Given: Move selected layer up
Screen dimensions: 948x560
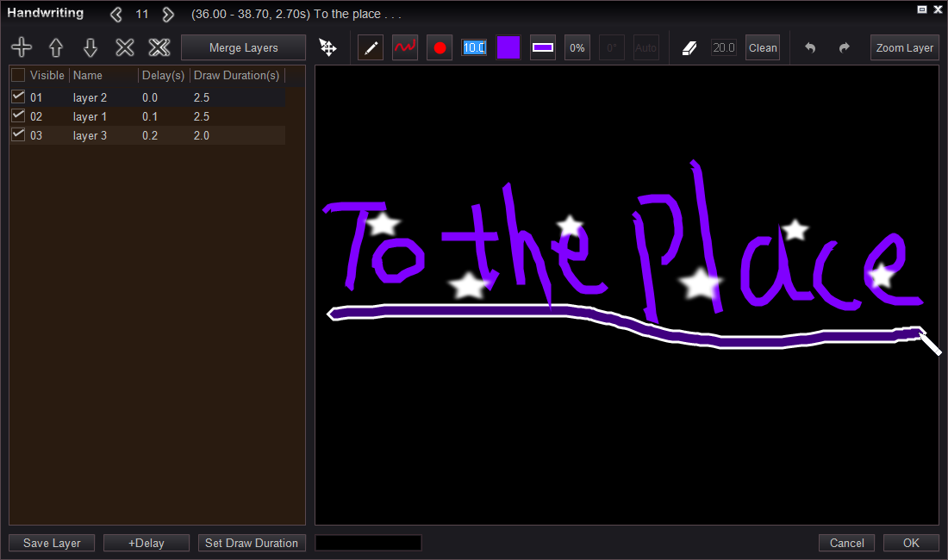Looking at the screenshot, I should pos(56,47).
